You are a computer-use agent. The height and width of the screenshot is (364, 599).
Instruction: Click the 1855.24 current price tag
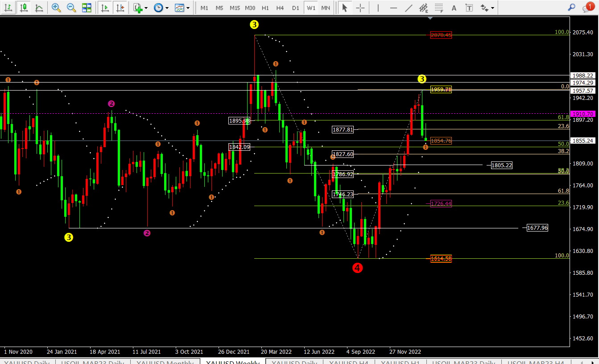583,141
